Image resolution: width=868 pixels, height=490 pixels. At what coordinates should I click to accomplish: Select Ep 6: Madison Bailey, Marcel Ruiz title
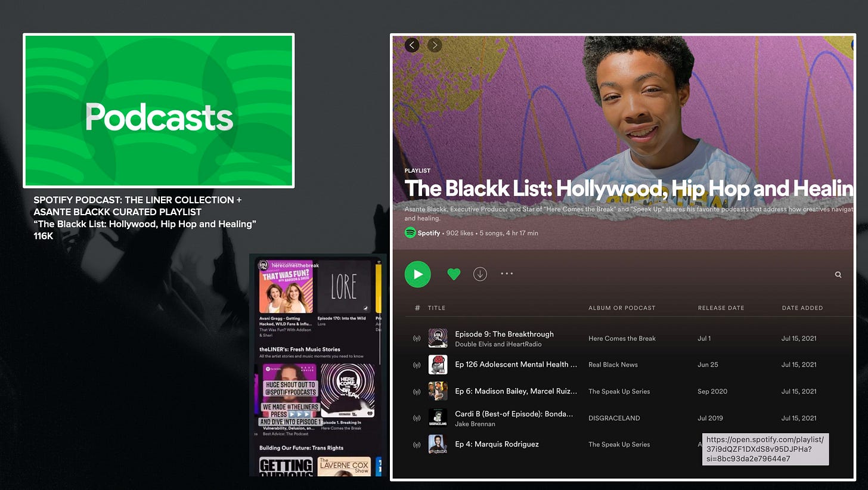click(x=516, y=391)
